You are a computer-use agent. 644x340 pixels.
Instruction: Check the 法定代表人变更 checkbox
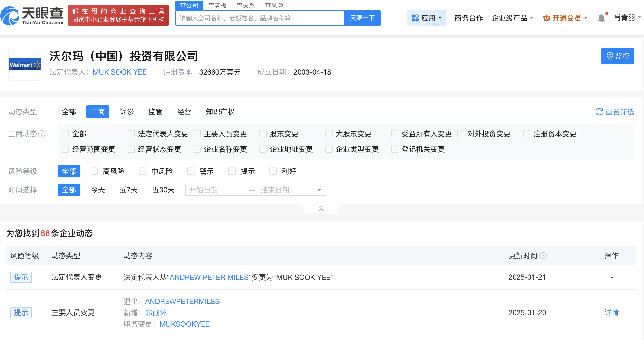pos(131,134)
